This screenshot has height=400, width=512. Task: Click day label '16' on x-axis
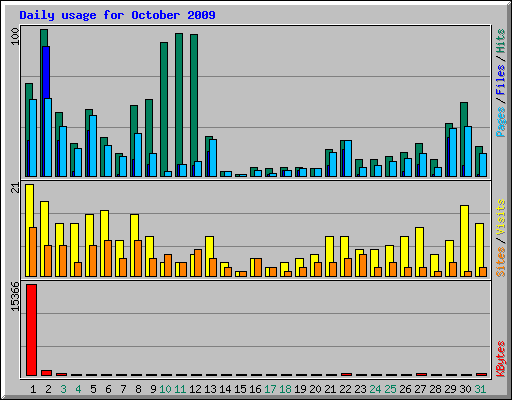255,389
